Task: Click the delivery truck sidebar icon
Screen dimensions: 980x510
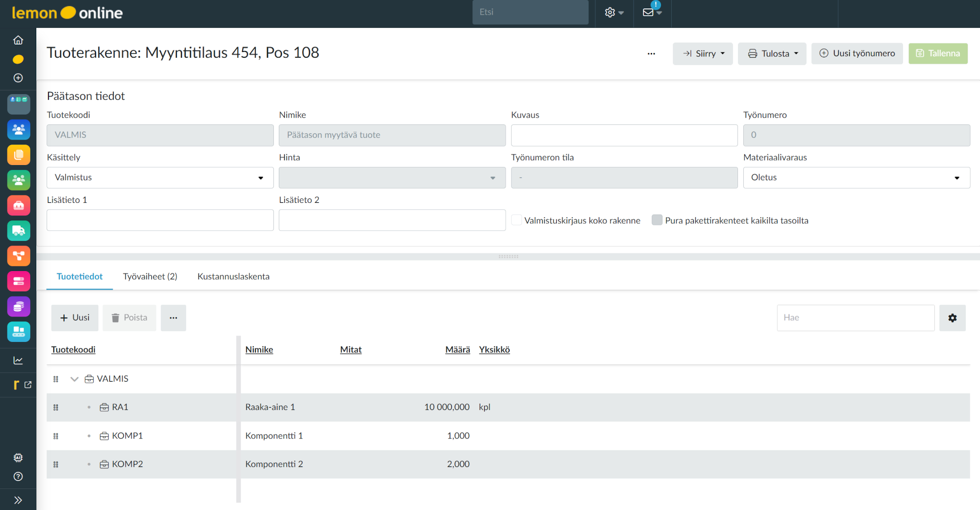Action: pyautogui.click(x=19, y=231)
